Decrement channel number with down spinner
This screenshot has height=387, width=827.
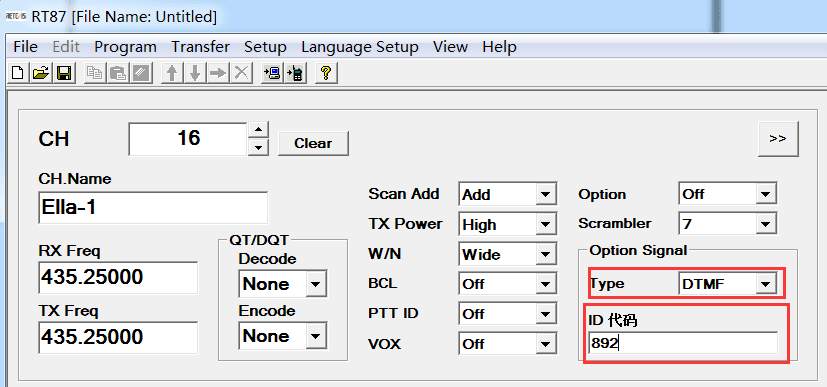pyautogui.click(x=258, y=147)
